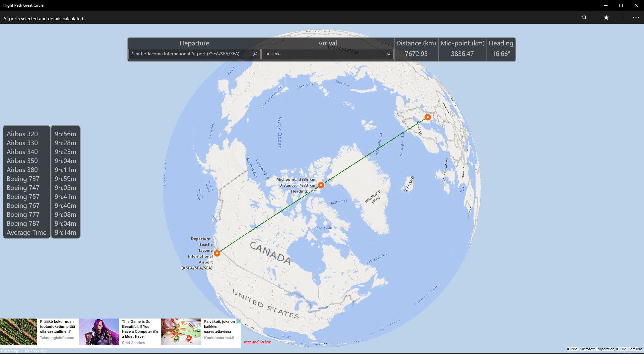The image size is (644, 354).
Task: Open the rate and review link
Action: click(257, 342)
